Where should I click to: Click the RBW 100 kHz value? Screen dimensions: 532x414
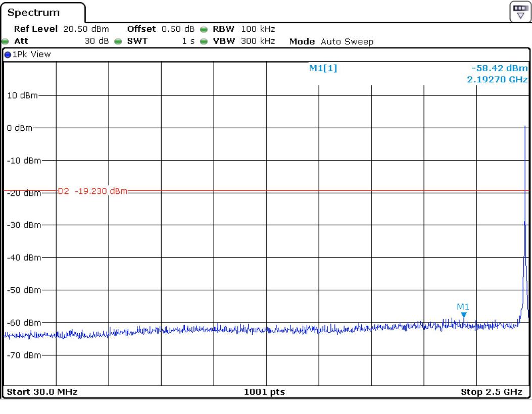click(258, 29)
